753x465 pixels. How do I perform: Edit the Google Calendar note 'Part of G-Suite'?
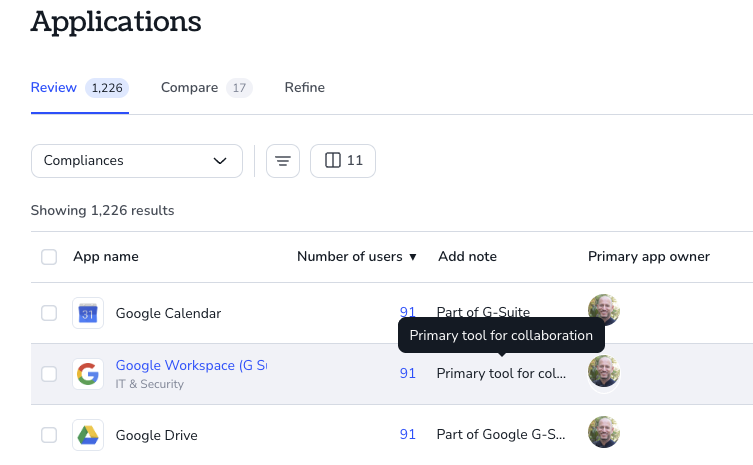coord(483,312)
